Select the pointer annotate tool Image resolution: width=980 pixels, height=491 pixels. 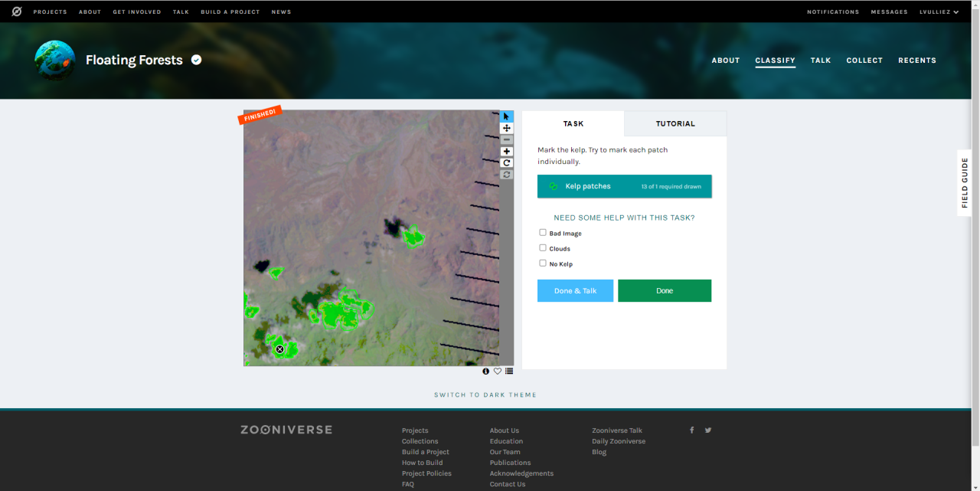click(x=506, y=116)
